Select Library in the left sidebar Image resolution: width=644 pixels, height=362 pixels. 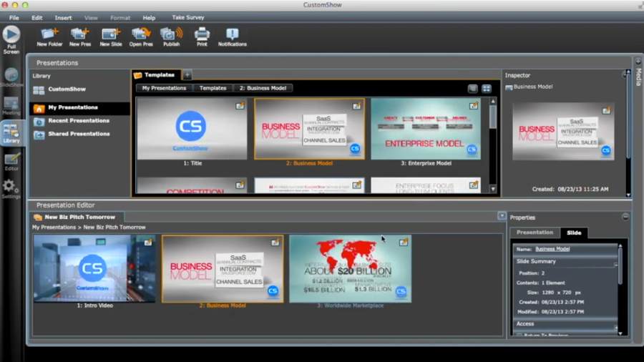tap(11, 133)
